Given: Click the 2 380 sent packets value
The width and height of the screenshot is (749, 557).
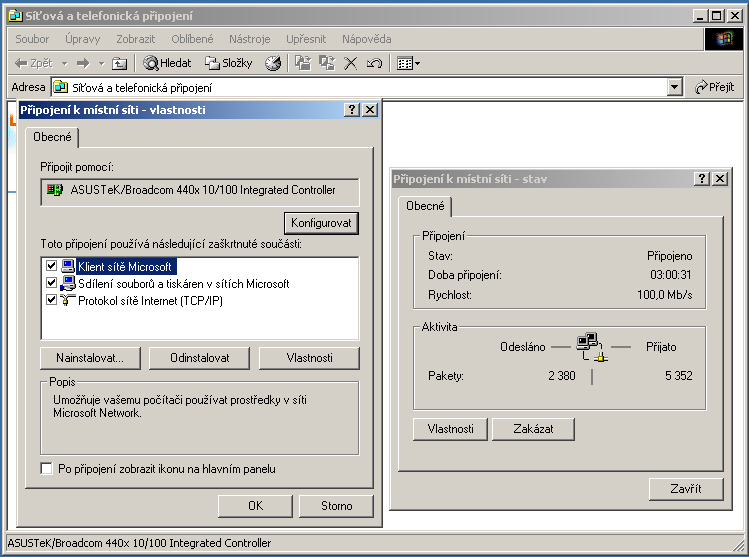Looking at the screenshot, I should (562, 376).
